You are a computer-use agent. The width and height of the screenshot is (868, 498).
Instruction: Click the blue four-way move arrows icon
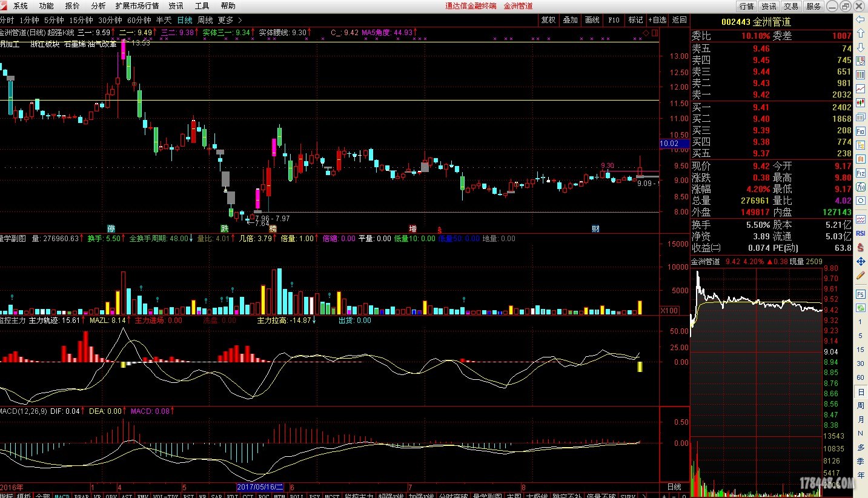coord(860,261)
